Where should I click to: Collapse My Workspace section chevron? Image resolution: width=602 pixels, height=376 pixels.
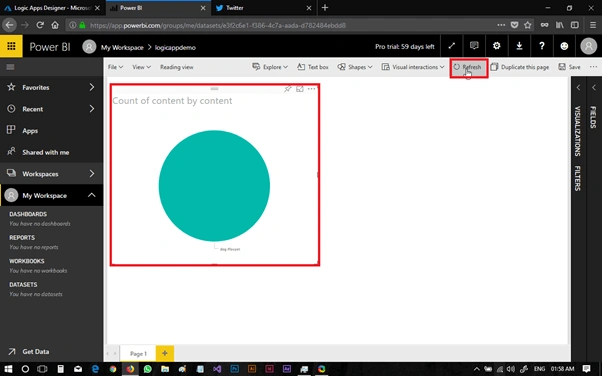(91, 195)
